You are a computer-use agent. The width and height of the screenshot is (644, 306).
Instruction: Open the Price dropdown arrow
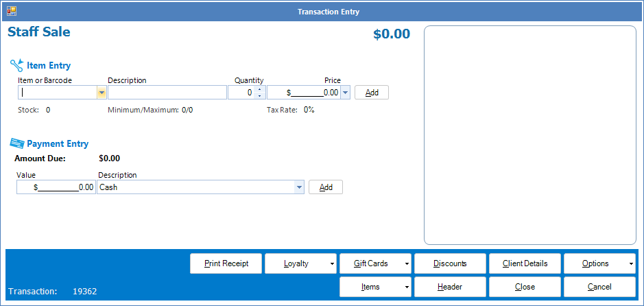pyautogui.click(x=345, y=93)
